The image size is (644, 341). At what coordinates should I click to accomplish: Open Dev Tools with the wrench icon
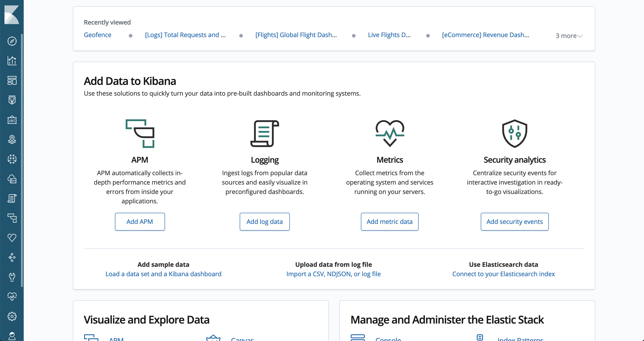pos(12,277)
